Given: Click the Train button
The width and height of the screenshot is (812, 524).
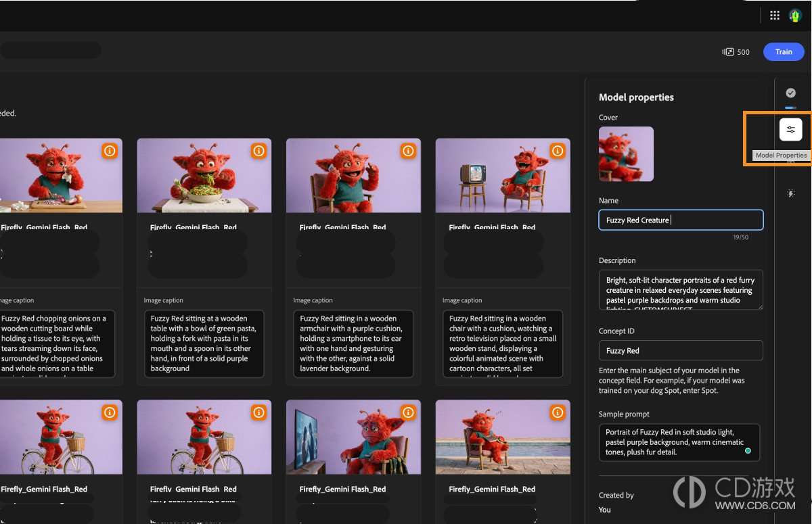Looking at the screenshot, I should 784,52.
